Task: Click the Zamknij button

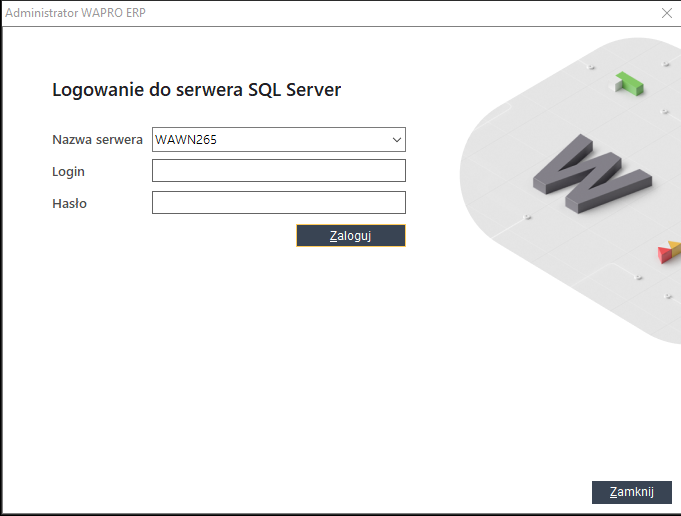Action: click(x=631, y=492)
